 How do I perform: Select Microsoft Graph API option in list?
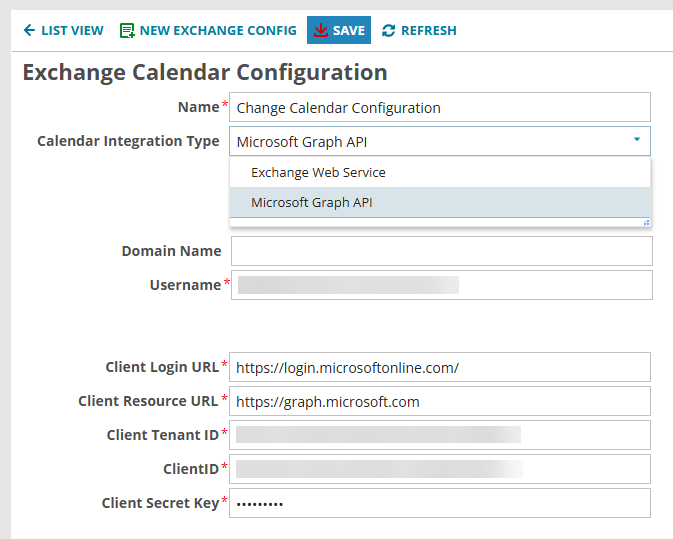tap(311, 202)
